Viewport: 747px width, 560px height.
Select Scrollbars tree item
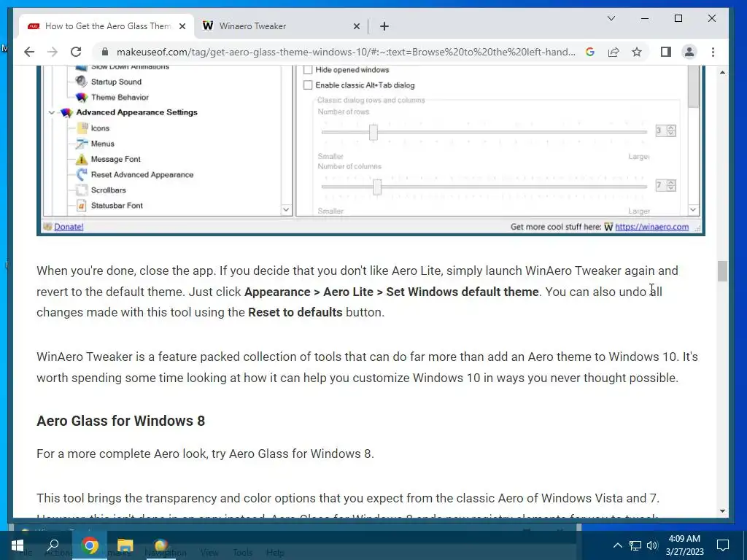109,190
